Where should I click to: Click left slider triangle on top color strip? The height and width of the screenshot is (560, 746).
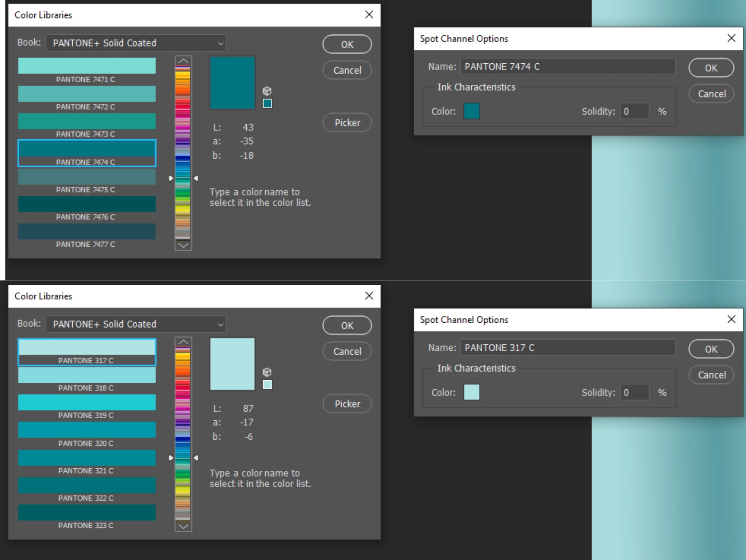[171, 178]
